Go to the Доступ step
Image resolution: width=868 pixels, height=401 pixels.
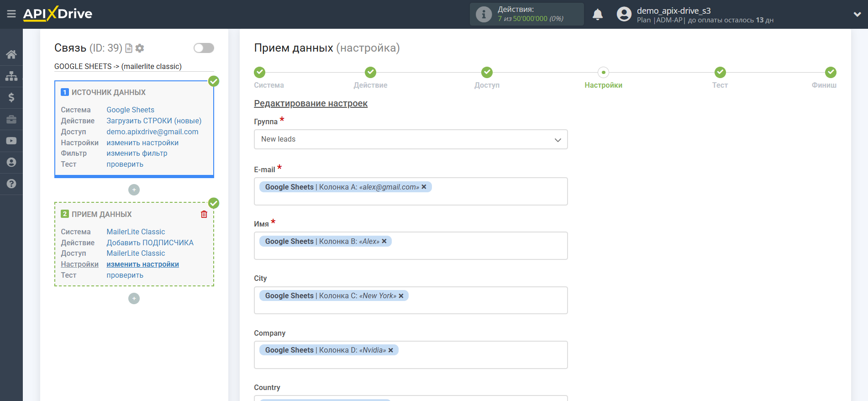487,77
